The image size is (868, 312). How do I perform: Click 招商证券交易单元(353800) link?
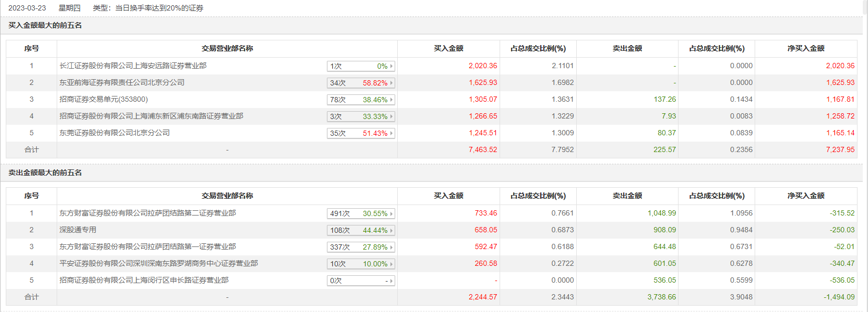(x=103, y=99)
